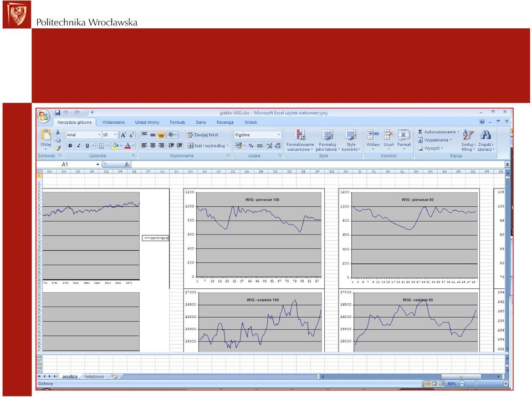Expand Scal i wyśrodkuj merge options
This screenshot has width=532, height=397.
pyautogui.click(x=228, y=146)
